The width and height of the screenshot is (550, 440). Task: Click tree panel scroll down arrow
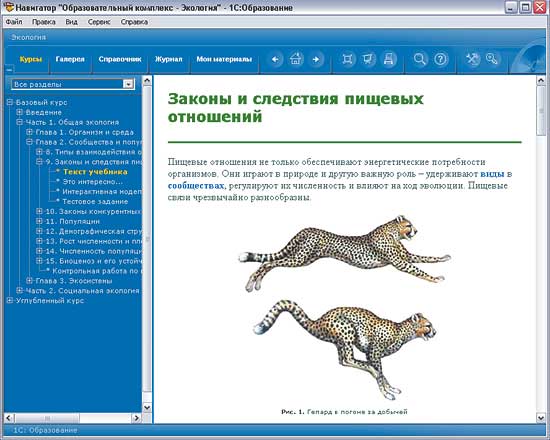coord(147,407)
